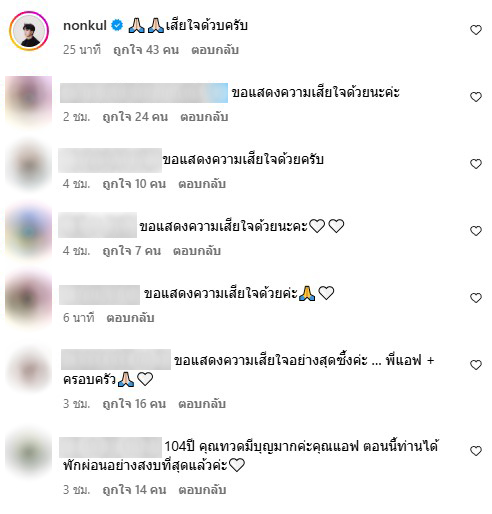Like nonkul's comment with the heart icon
The width and height of the screenshot is (492, 514).
coord(476,30)
